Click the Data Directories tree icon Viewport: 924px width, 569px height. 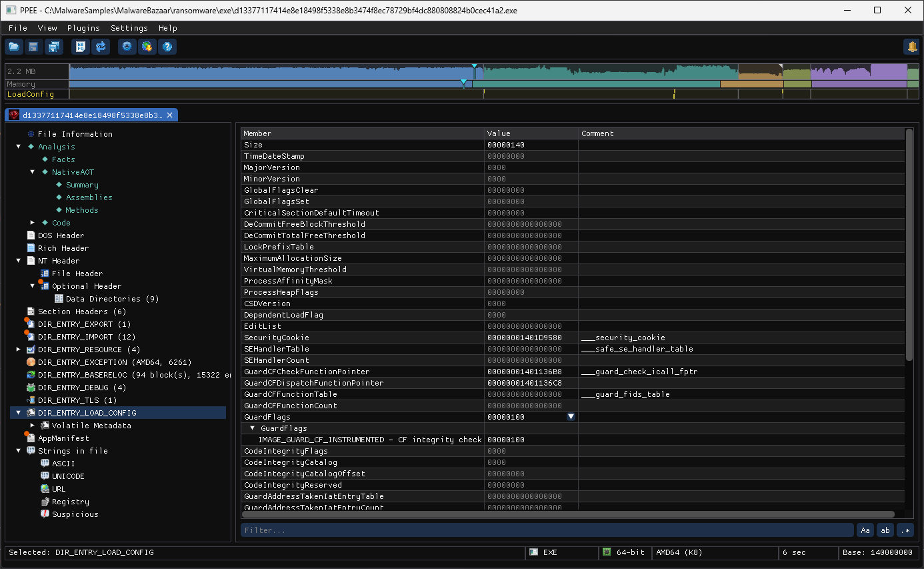click(59, 299)
